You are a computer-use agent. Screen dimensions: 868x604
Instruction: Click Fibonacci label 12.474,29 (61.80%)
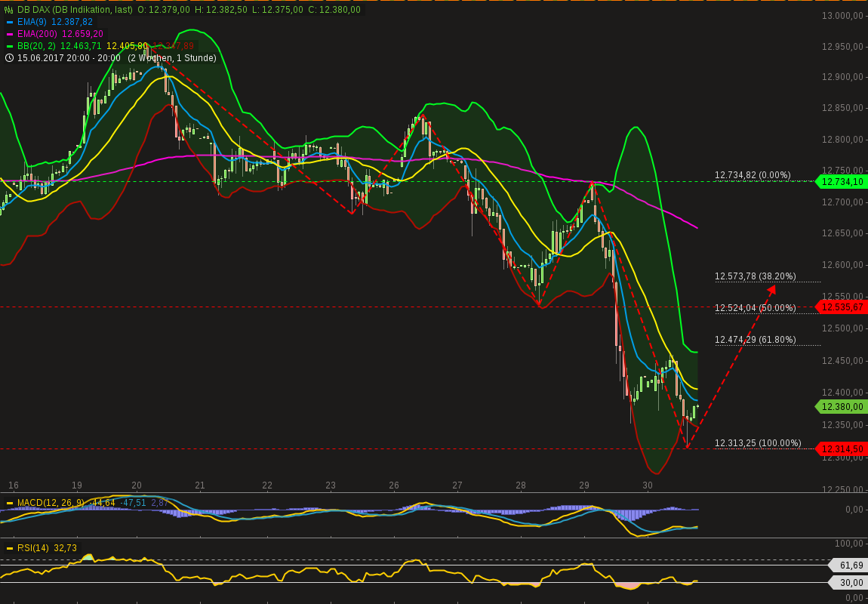click(755, 339)
